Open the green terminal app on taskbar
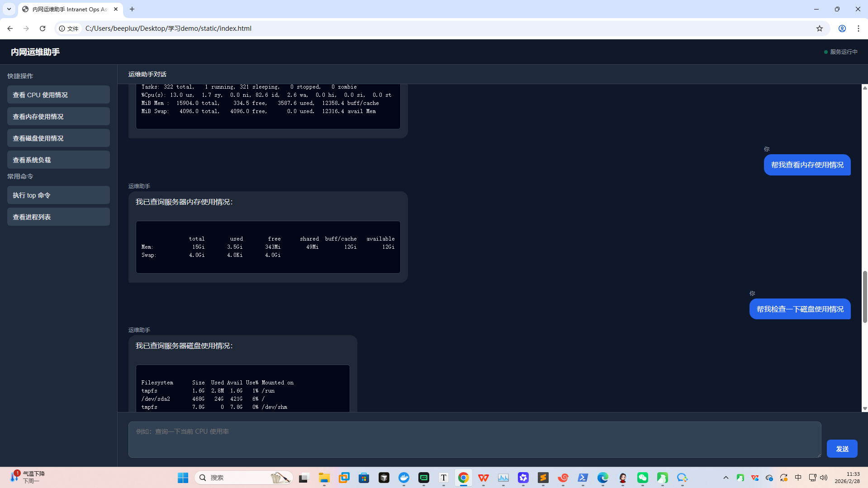868x488 pixels. (423, 478)
